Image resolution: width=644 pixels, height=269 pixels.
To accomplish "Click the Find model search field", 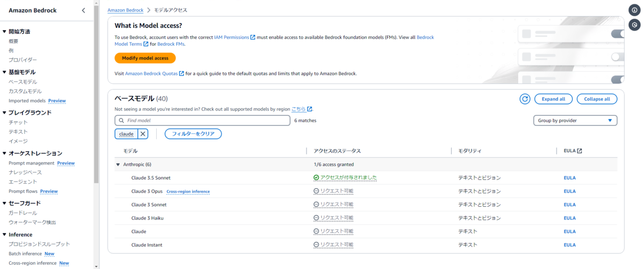I will 202,121.
